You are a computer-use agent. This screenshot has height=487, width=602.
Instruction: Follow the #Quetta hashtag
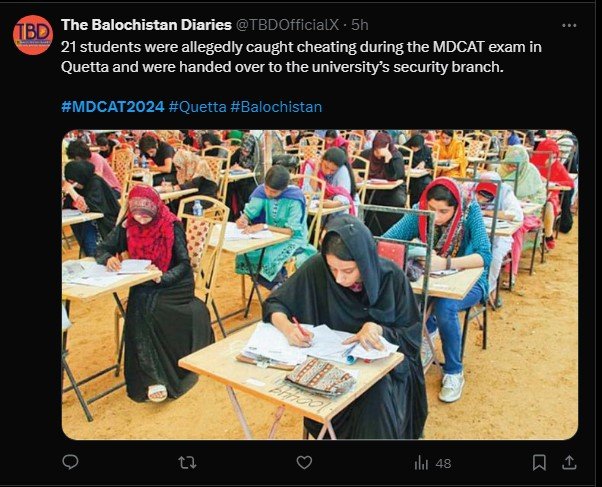[198, 106]
